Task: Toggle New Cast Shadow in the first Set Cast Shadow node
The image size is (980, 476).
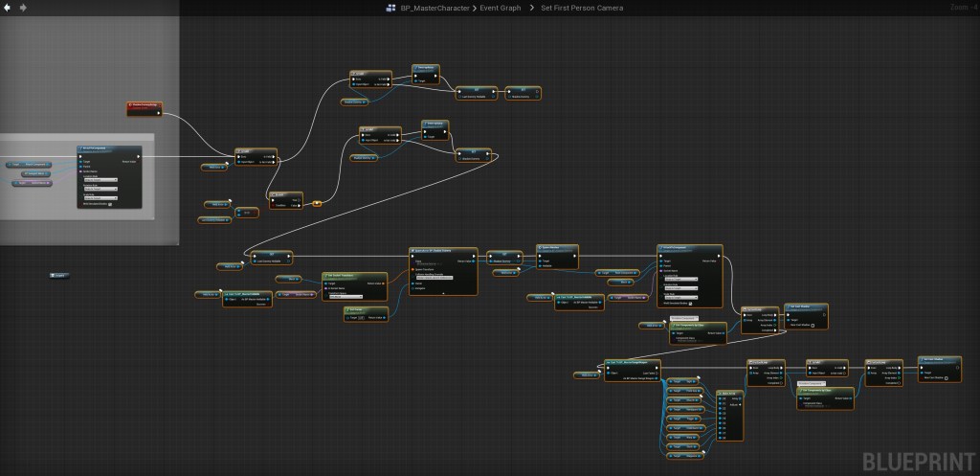Action: coord(813,328)
